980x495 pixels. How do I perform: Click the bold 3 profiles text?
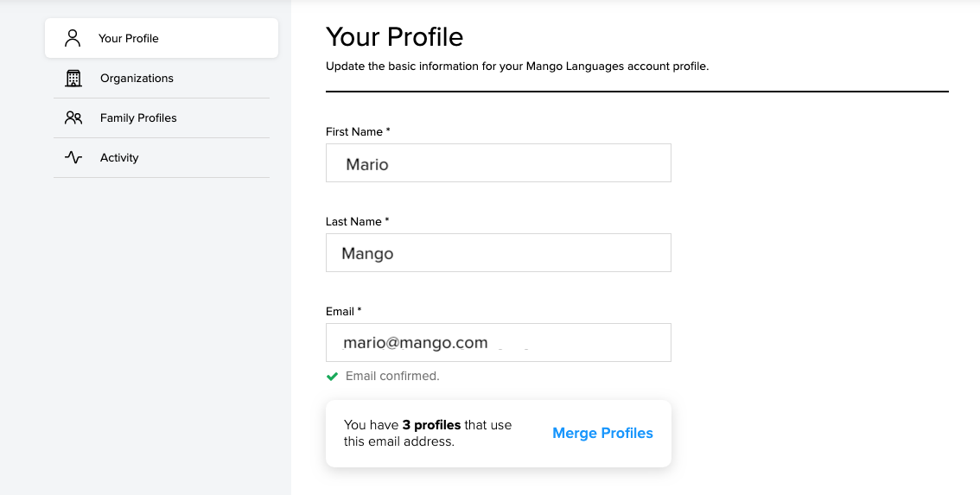tap(431, 425)
